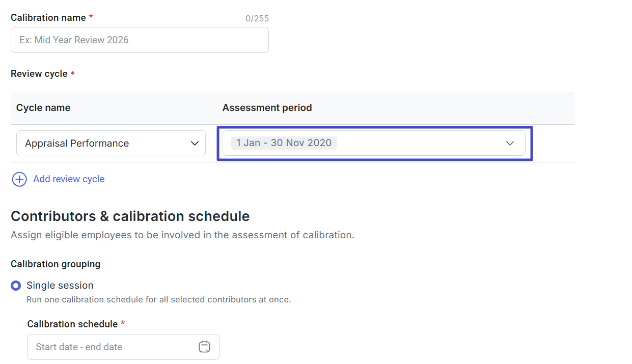The image size is (632, 364).
Task: Click the Calibration schedule field label
Action: [x=72, y=324]
